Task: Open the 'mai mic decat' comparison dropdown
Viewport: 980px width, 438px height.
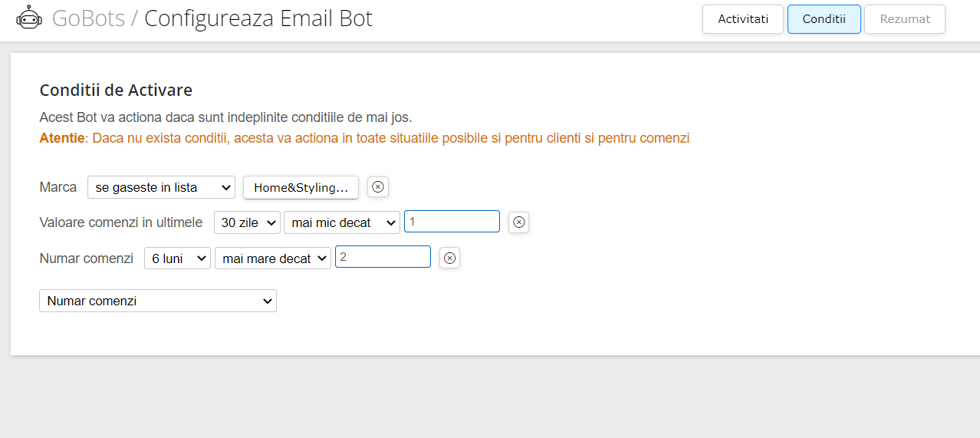Action: pos(342,222)
